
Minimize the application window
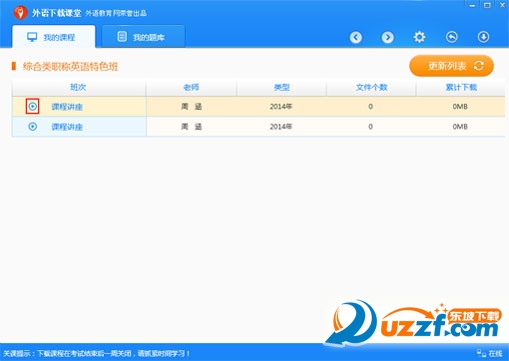472,5
